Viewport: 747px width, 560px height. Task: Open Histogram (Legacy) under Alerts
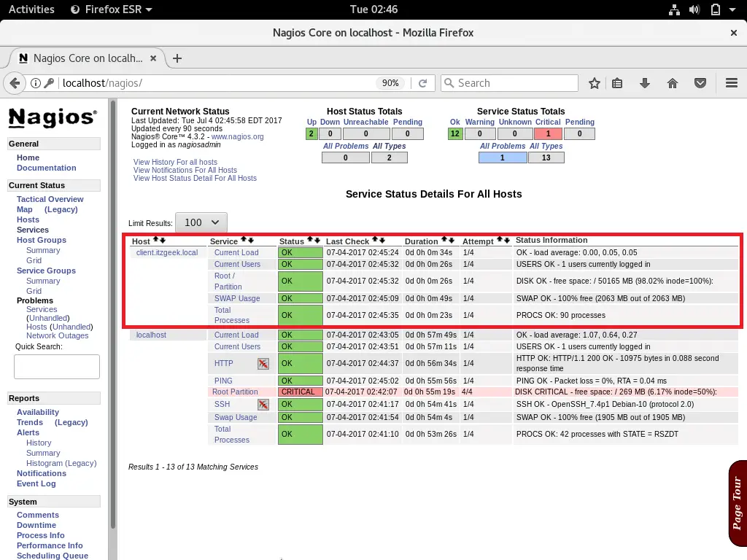point(61,463)
